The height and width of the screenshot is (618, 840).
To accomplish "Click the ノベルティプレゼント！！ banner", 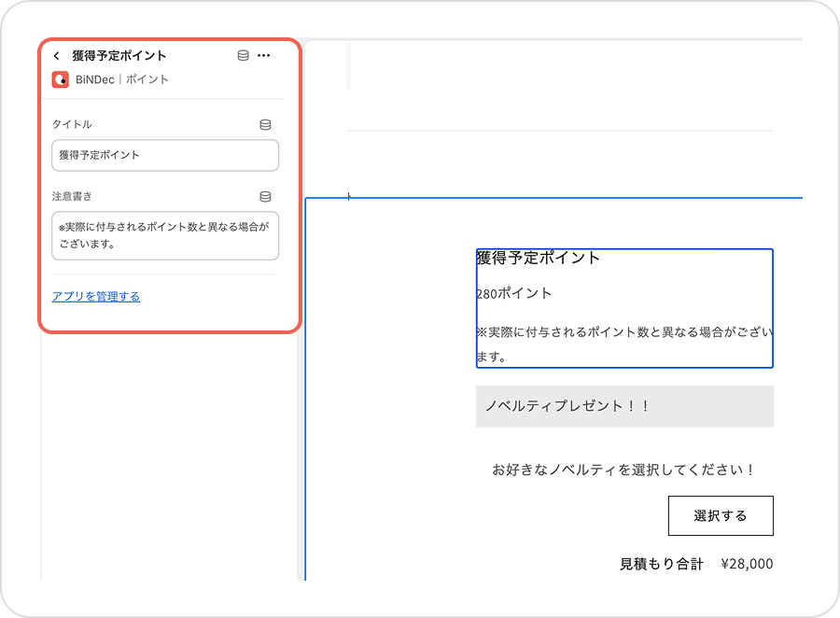I will click(624, 406).
